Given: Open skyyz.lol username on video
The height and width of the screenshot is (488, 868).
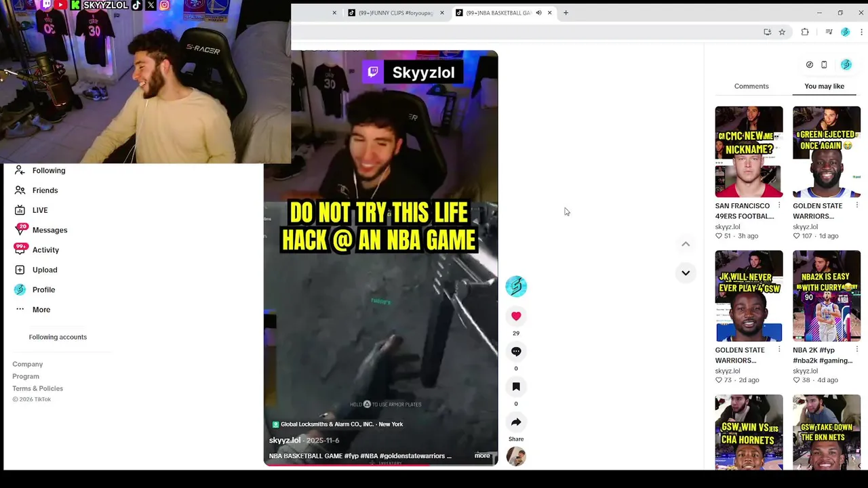Looking at the screenshot, I should [x=285, y=440].
